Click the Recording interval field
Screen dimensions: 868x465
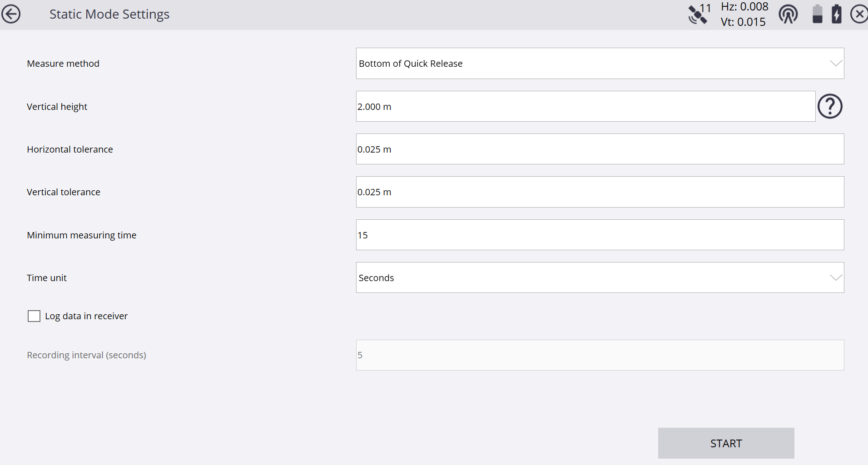(x=600, y=355)
